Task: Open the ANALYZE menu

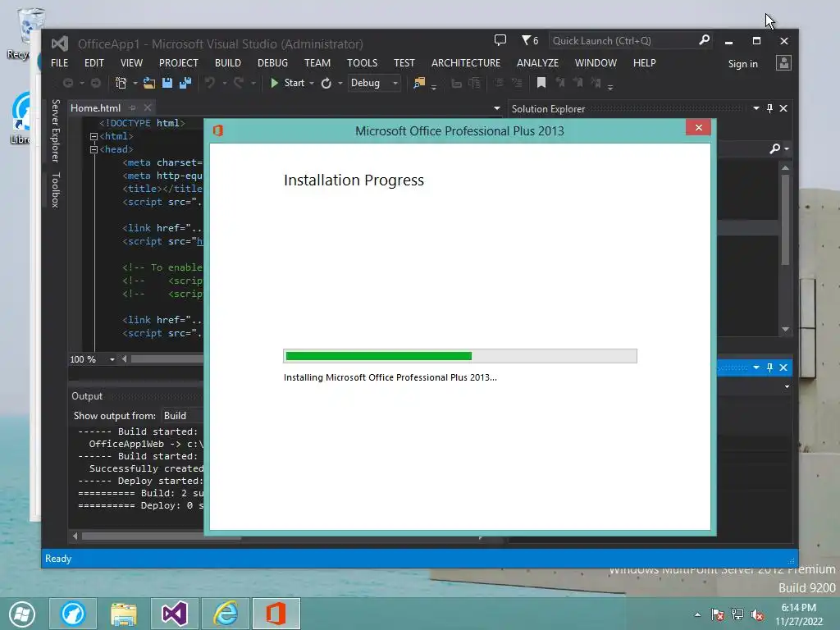Action: click(x=537, y=62)
